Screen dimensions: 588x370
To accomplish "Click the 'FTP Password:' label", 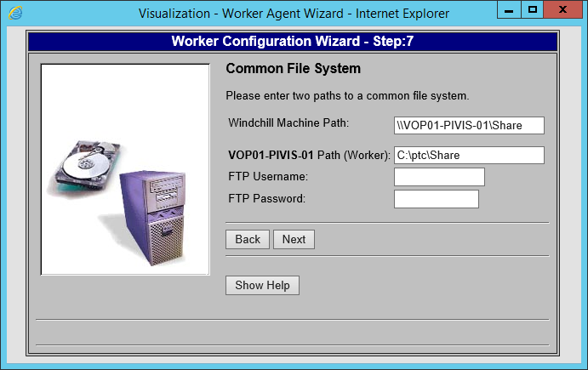I will [266, 199].
